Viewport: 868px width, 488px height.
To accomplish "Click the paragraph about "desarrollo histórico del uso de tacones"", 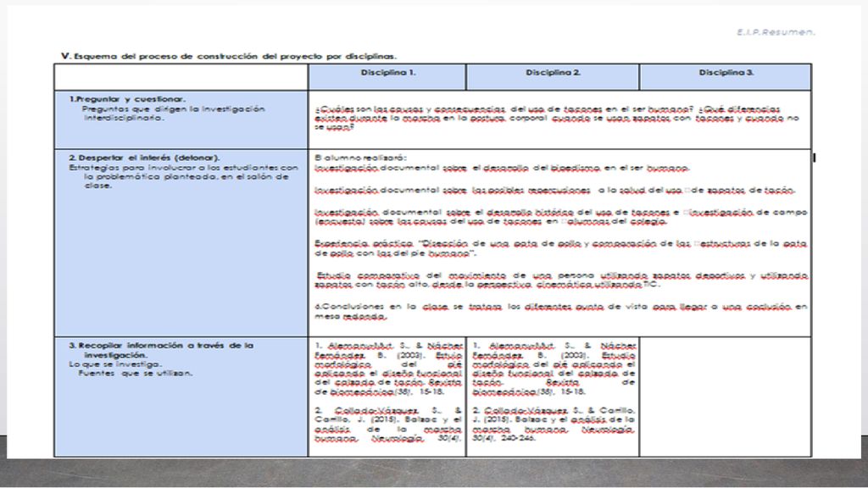I will point(561,216).
